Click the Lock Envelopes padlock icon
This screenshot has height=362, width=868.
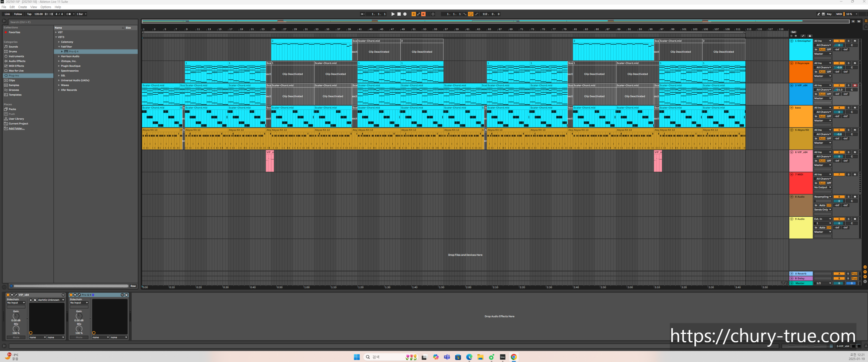[810, 36]
